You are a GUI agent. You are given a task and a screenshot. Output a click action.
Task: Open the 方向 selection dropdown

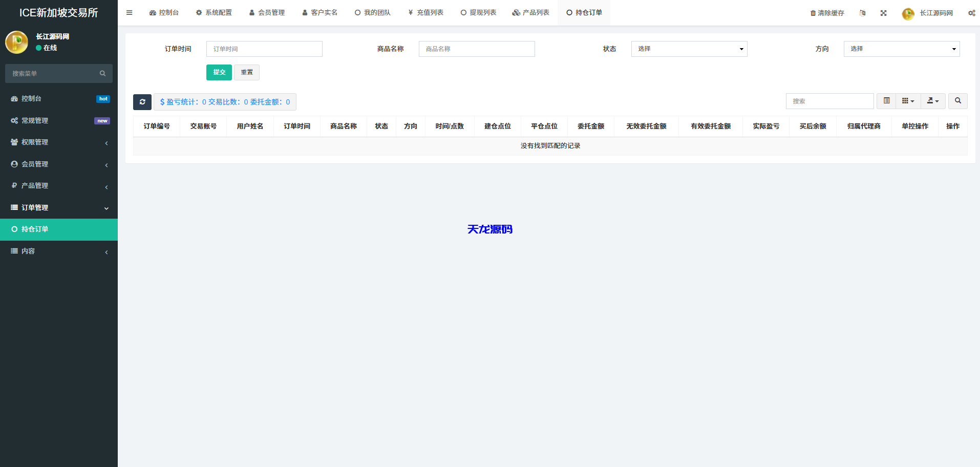click(901, 49)
